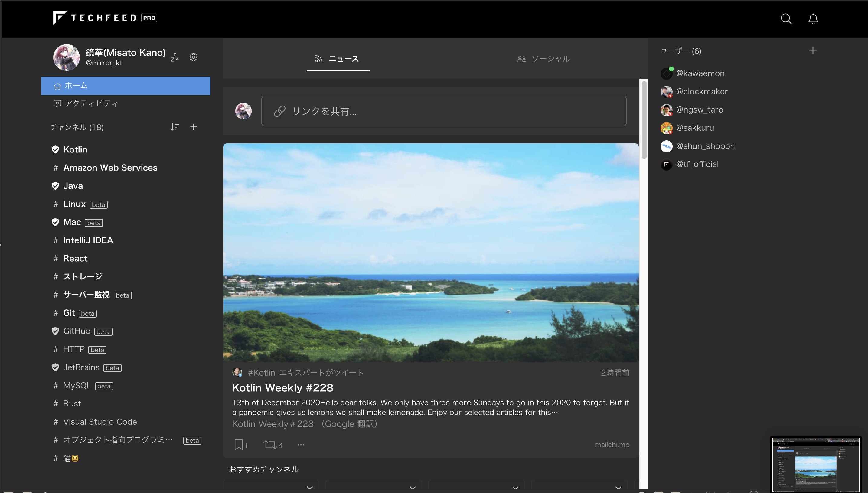Open the アクティビティ menu item
Image resolution: width=868 pixels, height=493 pixels.
(91, 103)
